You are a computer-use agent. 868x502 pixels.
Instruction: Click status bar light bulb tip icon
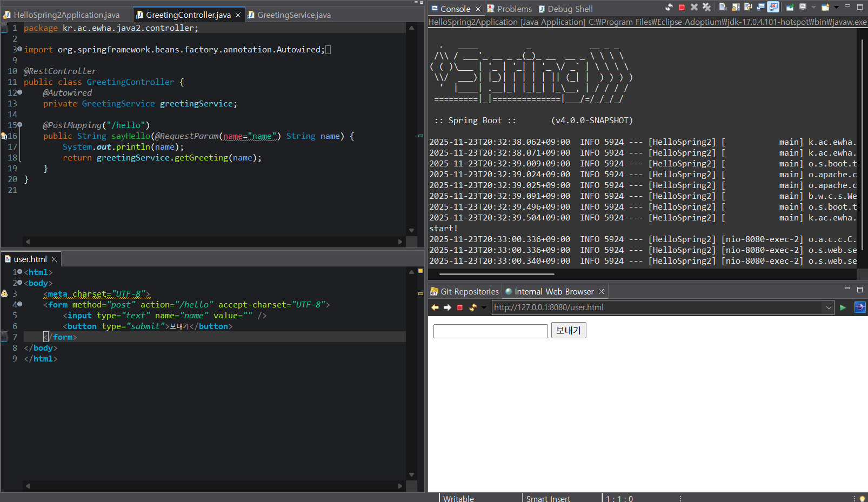coord(863,498)
